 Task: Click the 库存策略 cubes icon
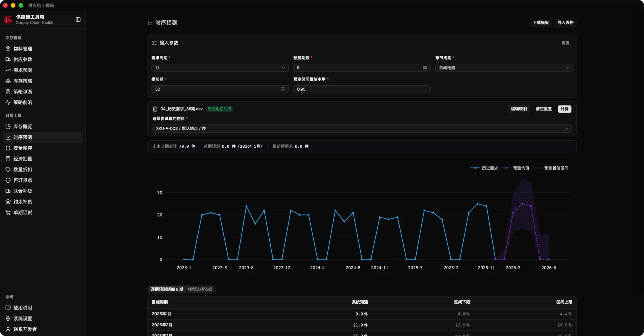pos(8,81)
